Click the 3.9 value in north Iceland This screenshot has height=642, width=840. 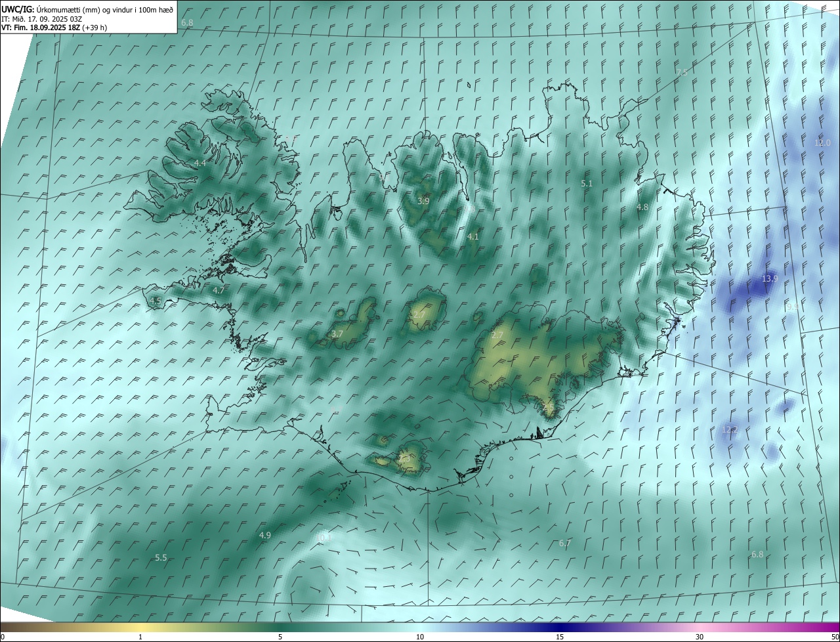pos(423,201)
